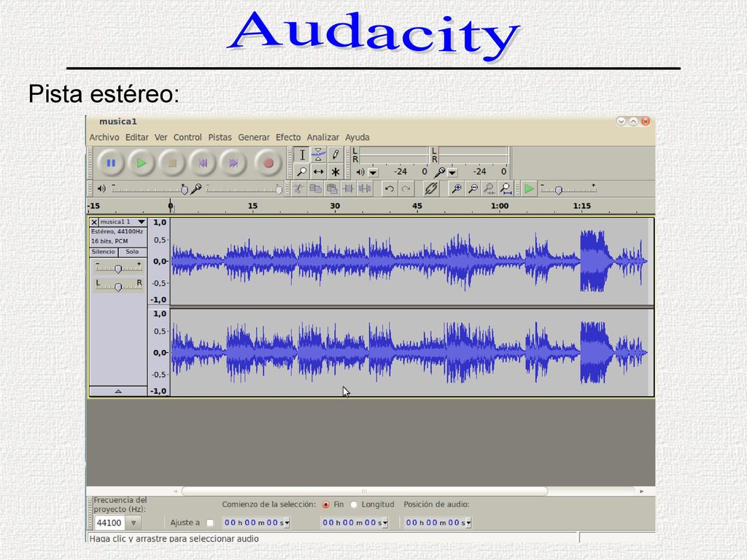The image size is (747, 560).
Task: Select the Selection (I-beam) tool
Action: coord(301,155)
